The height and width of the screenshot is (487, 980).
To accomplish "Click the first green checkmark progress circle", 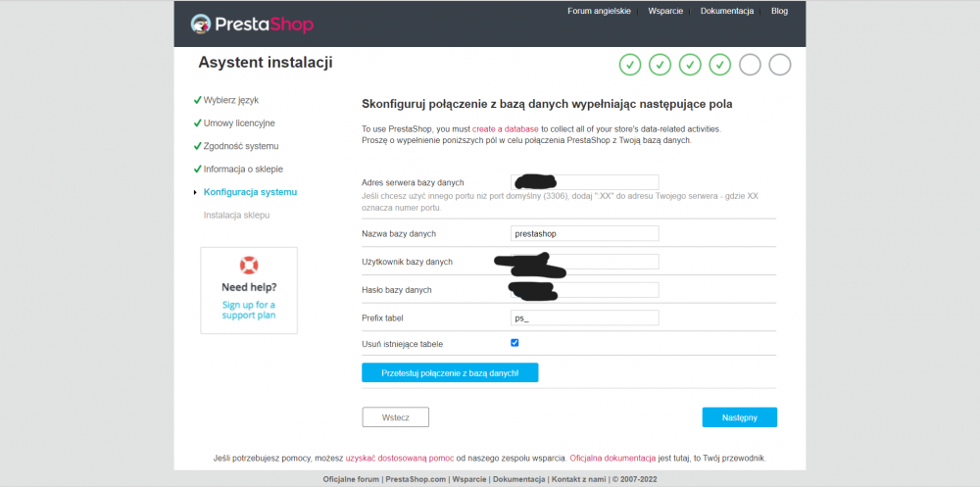I will [630, 65].
